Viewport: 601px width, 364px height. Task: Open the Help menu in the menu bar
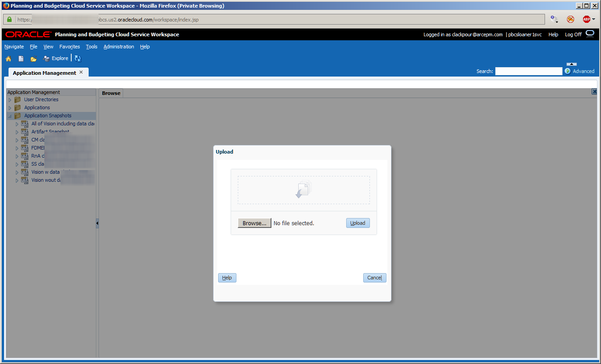point(145,47)
